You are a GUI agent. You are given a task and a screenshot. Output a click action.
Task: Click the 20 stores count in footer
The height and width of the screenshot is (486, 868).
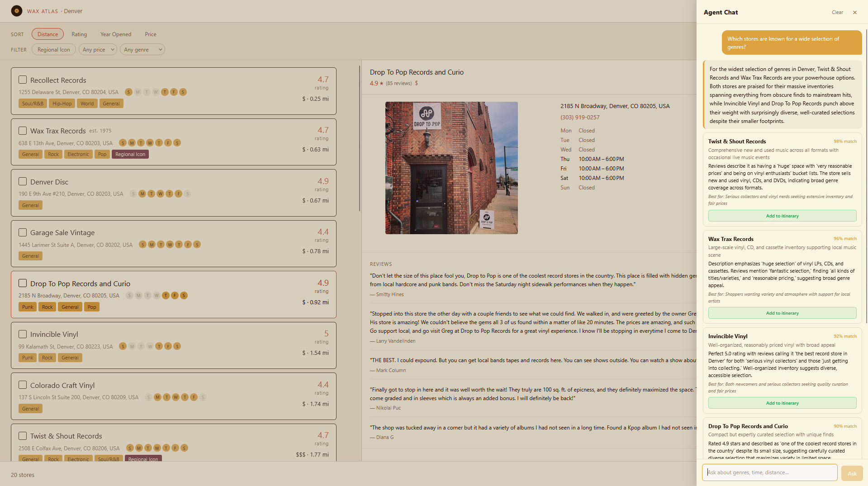click(x=23, y=475)
